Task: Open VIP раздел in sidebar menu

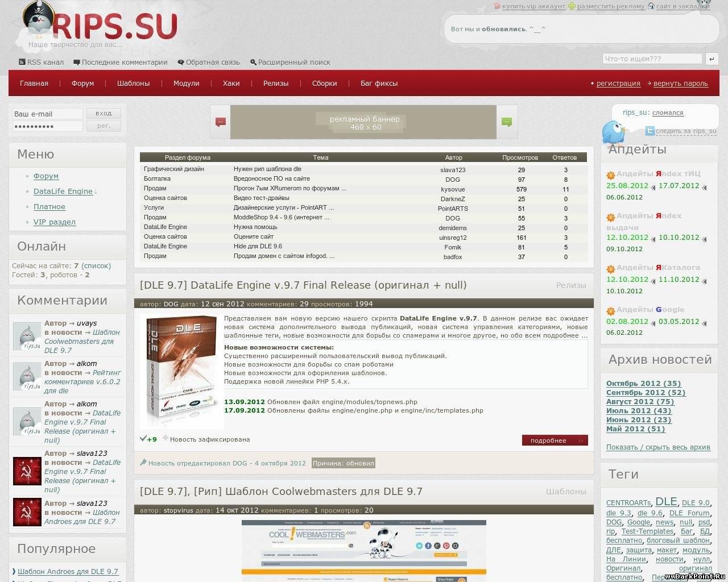Action: pos(55,222)
